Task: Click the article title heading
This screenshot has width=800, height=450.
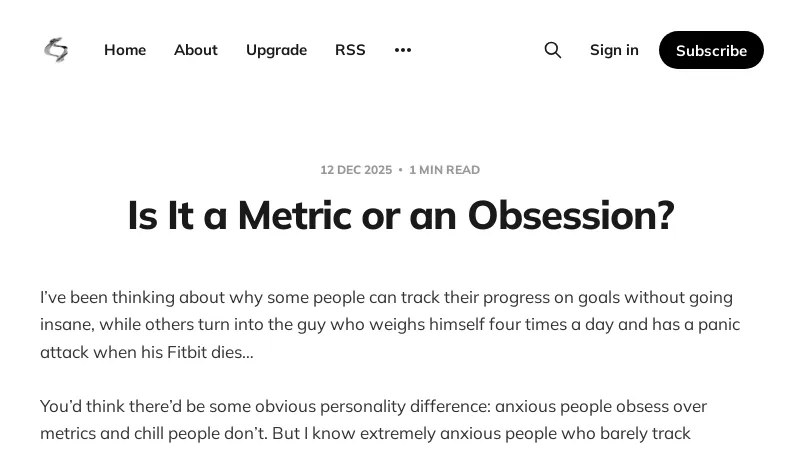Action: coord(400,215)
